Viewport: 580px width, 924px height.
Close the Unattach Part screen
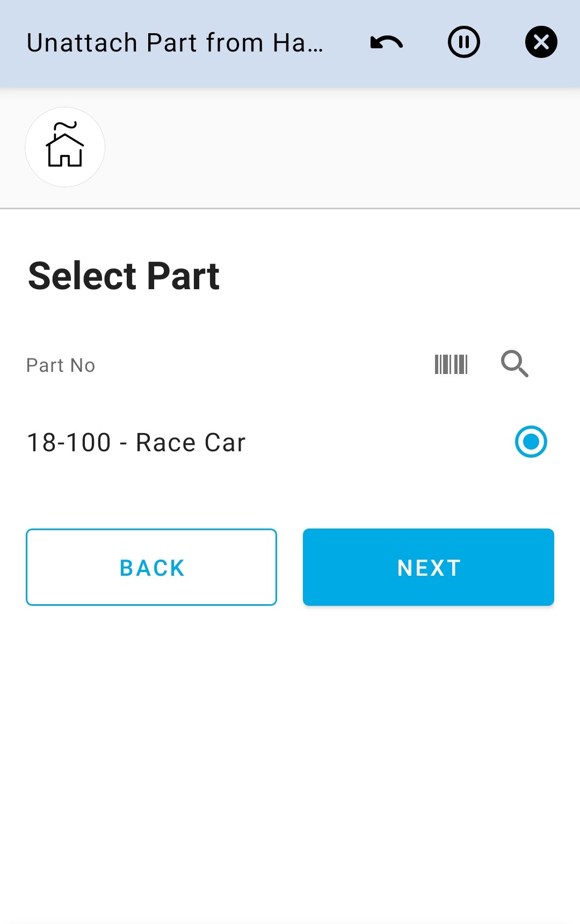(x=541, y=42)
